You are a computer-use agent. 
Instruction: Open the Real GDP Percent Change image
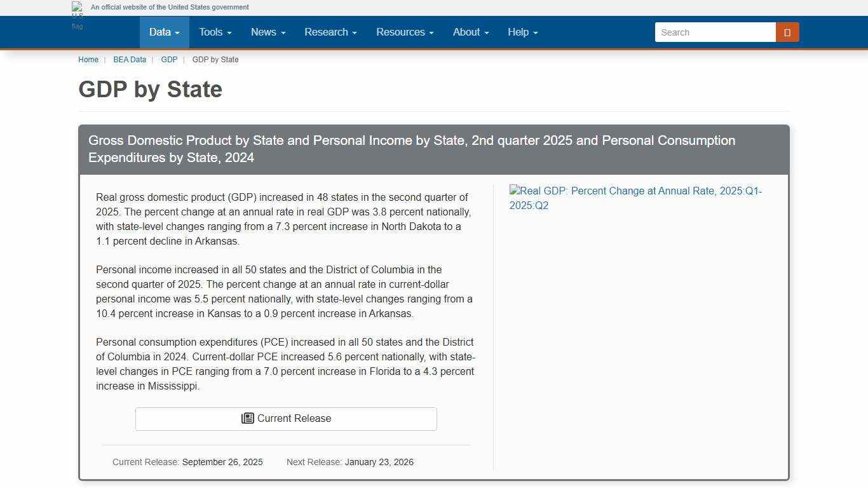click(x=635, y=198)
